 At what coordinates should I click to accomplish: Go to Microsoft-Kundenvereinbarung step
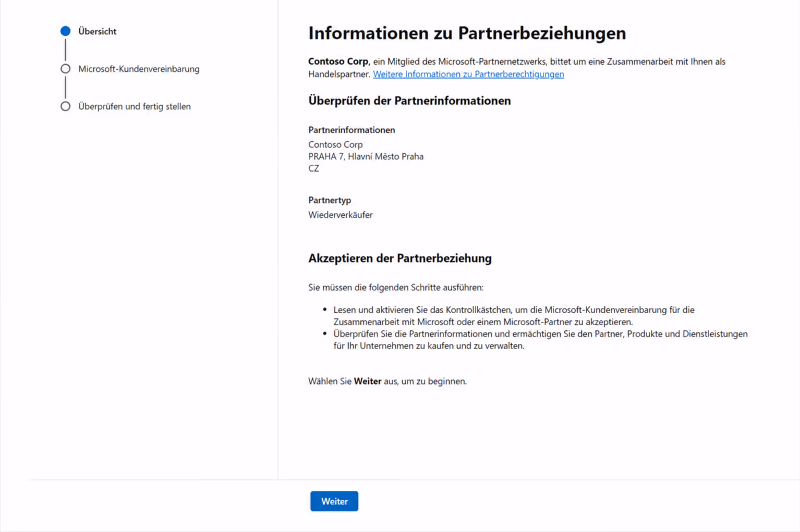pos(139,69)
